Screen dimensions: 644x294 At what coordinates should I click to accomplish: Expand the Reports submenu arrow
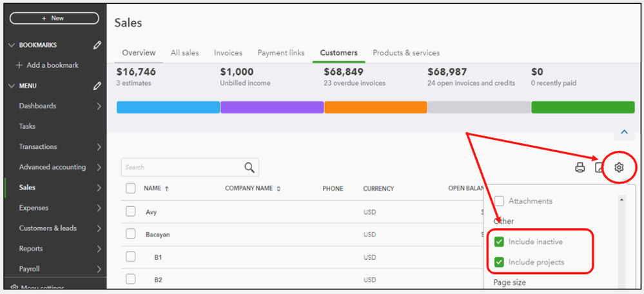[99, 248]
